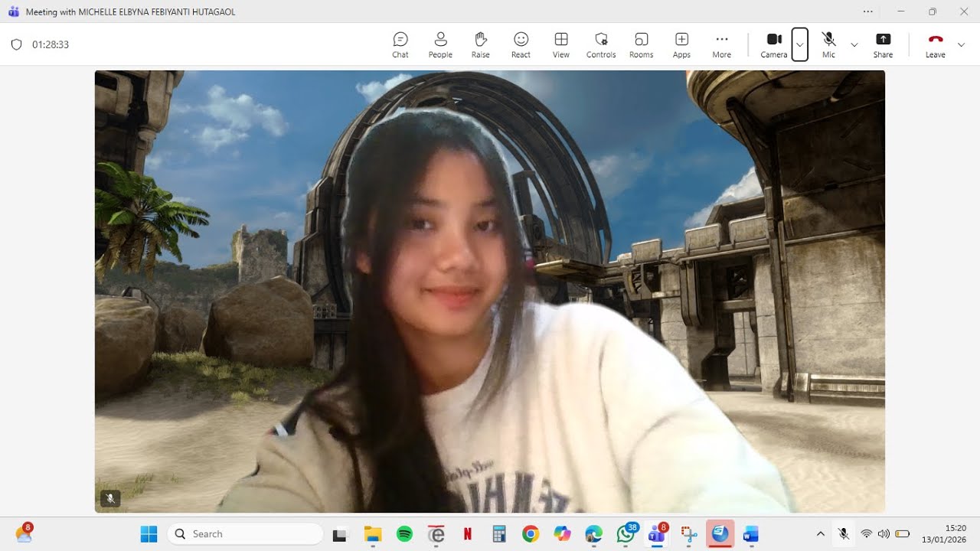Expand the Leave options dropdown arrow
980x551 pixels.
click(x=962, y=44)
